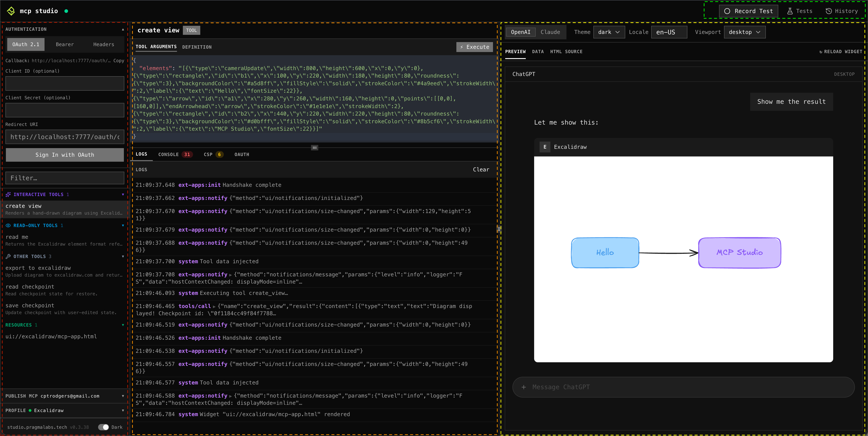Click the plus icon in message box
The width and height of the screenshot is (868, 436).
tap(524, 387)
